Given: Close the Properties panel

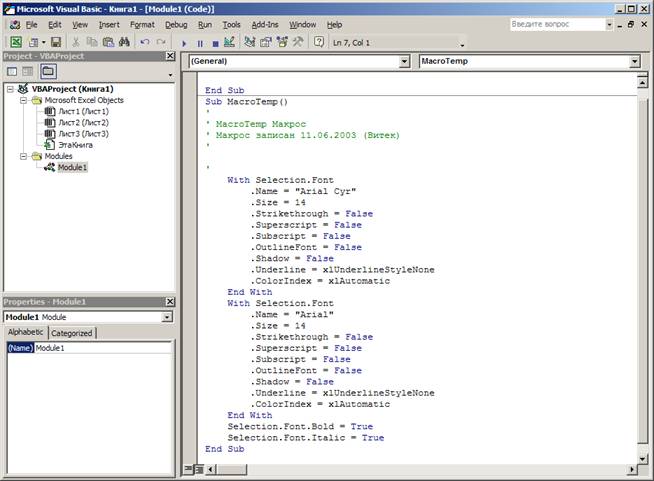Looking at the screenshot, I should [169, 301].
